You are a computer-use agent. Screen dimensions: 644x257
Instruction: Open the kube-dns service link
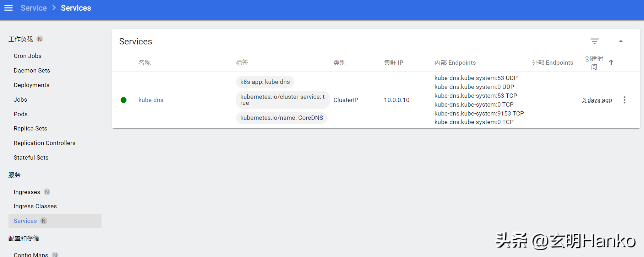(x=151, y=100)
